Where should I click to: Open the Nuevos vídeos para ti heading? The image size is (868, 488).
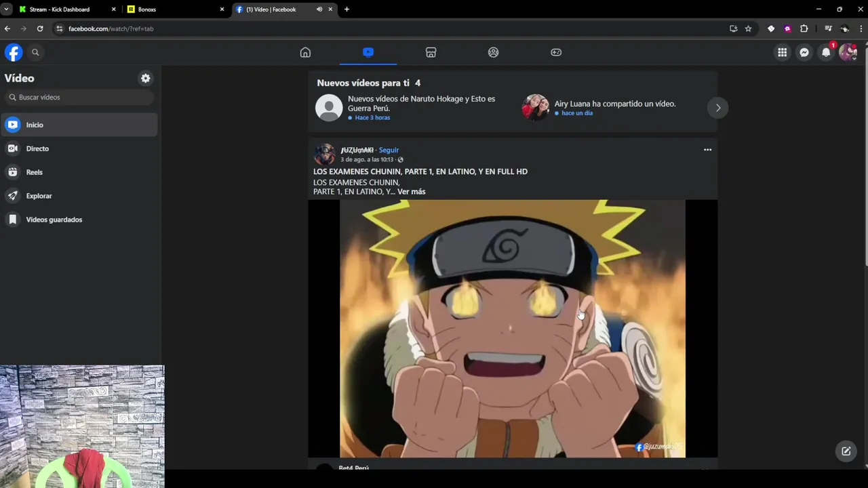tap(369, 83)
